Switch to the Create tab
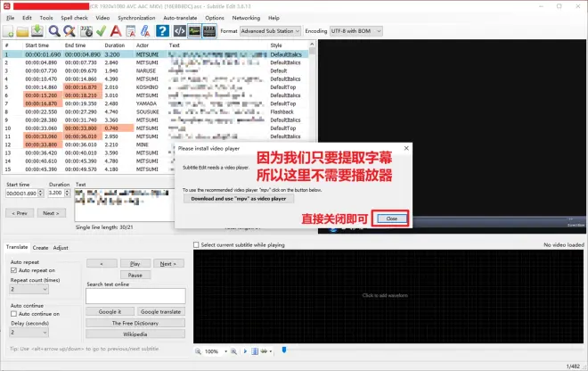 [40, 248]
